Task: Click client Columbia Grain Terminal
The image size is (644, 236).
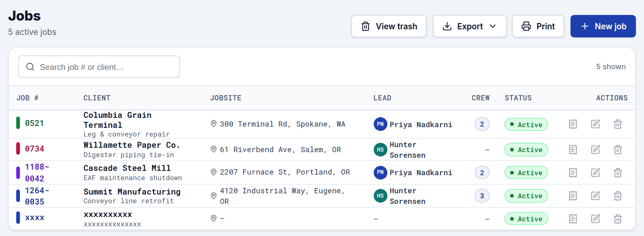Action: pos(117,120)
